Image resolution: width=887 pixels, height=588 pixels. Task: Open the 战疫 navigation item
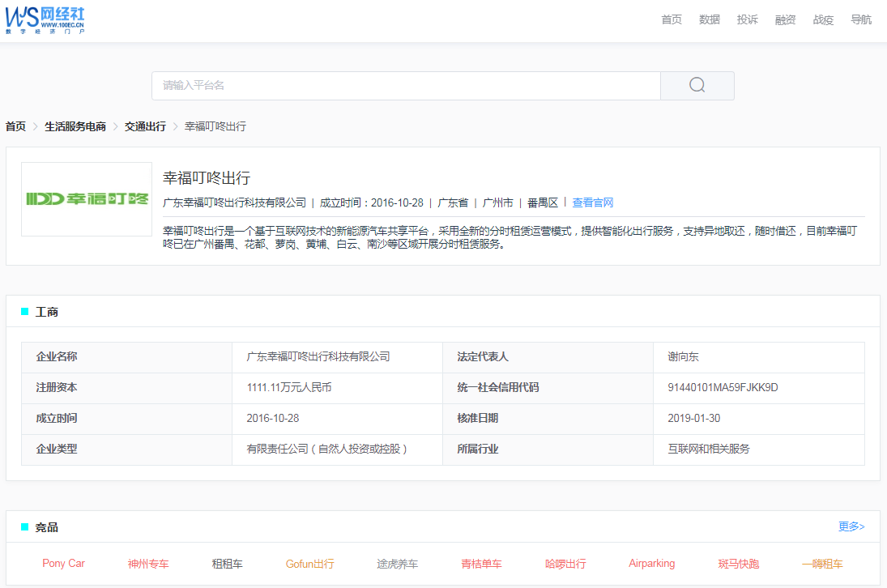coord(823,19)
